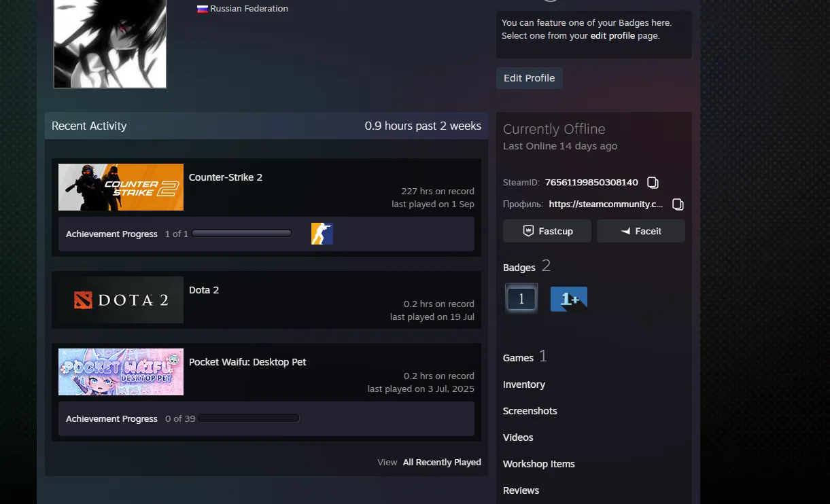
Task: Click the Pocket Waifu achievement progress bar
Action: 249,418
